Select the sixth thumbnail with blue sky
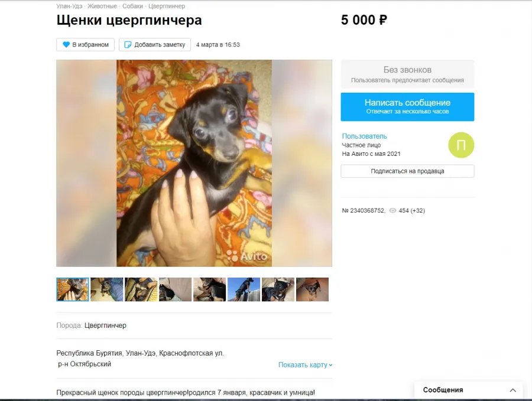Image resolution: width=532 pixels, height=401 pixels. coord(244,289)
